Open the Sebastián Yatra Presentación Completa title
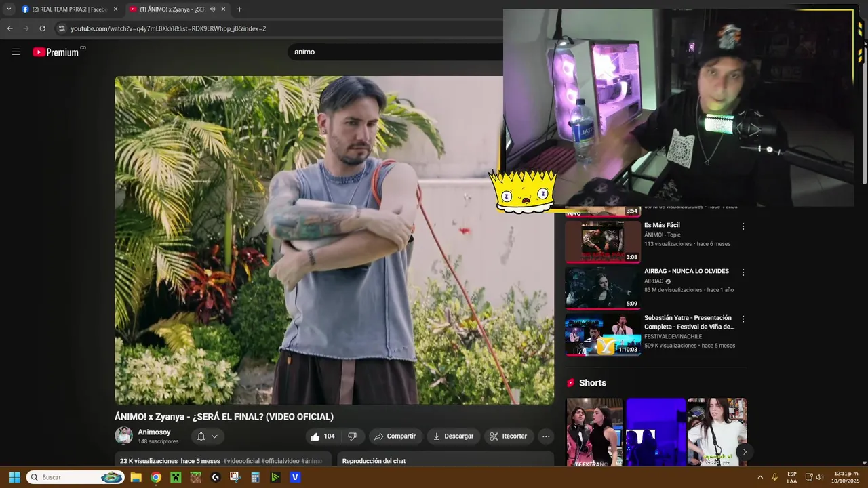The height and width of the screenshot is (488, 868). click(x=689, y=322)
